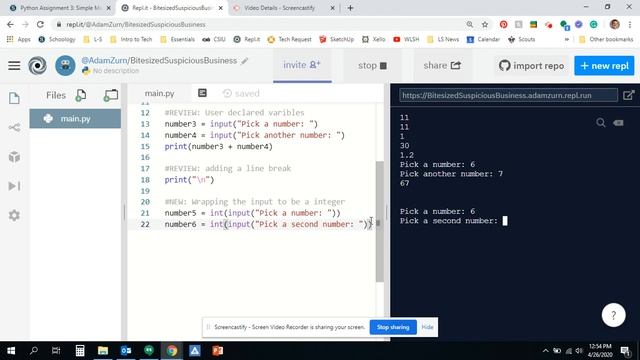Click import repo button
This screenshot has width=640, height=360.
(x=531, y=65)
